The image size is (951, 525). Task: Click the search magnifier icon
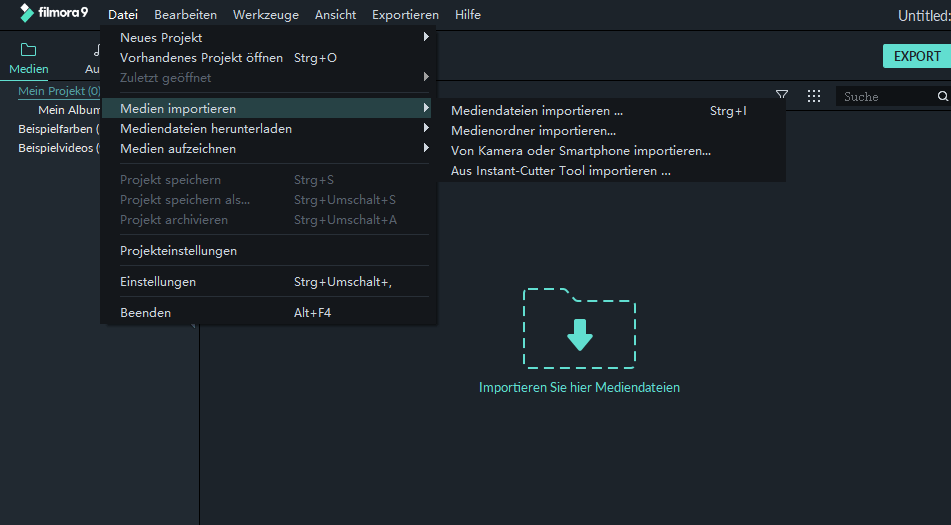[x=943, y=96]
